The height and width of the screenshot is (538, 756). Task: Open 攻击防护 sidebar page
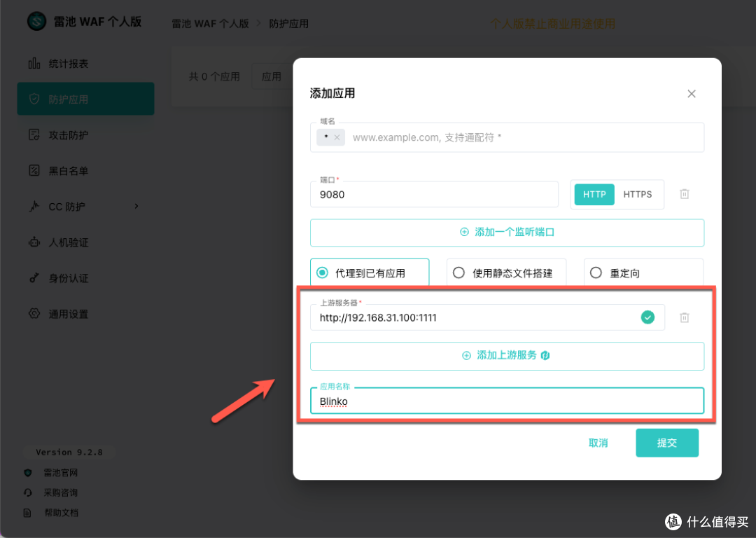pos(85,135)
